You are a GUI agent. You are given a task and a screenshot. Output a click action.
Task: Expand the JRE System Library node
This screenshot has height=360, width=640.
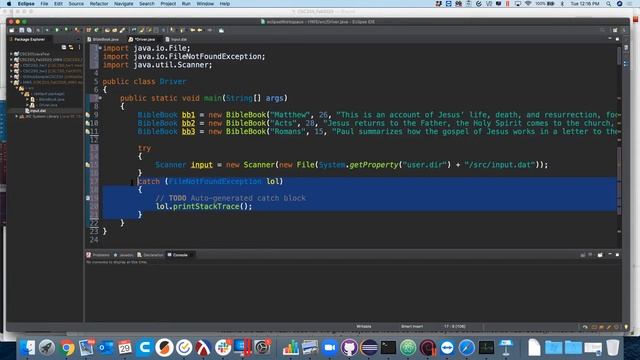point(17,117)
